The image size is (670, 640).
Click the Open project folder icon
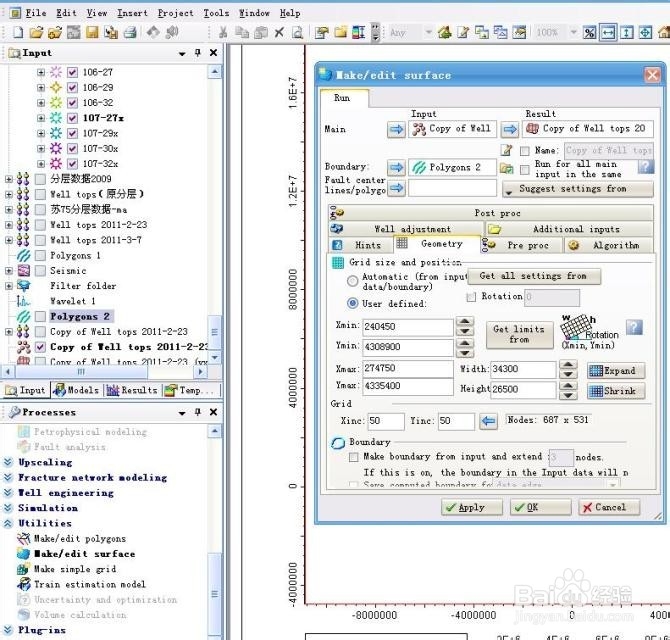point(36,32)
